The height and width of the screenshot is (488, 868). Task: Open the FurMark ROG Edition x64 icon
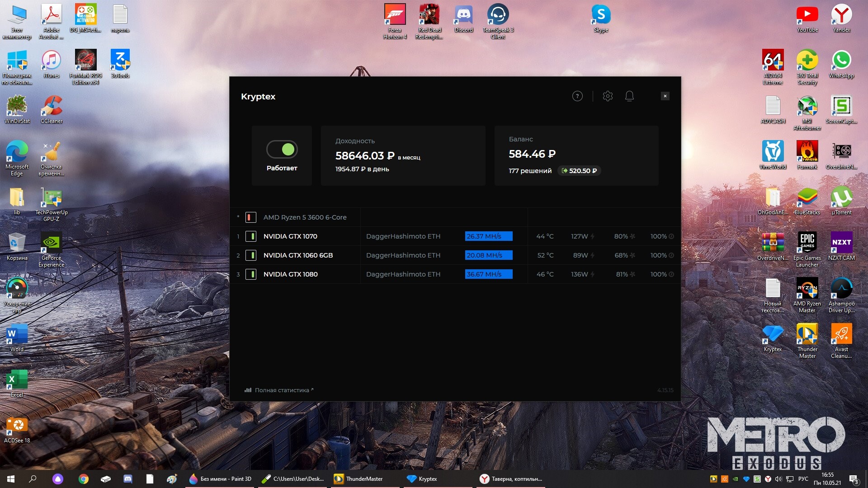(x=85, y=67)
